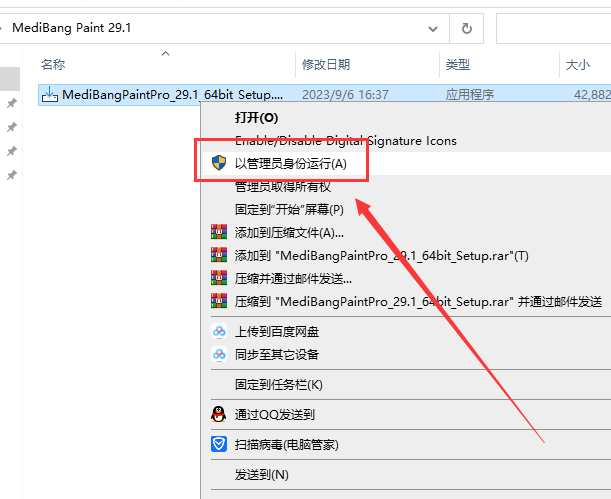611x499 pixels.
Task: Click WinRAR icon beside 添加到压缩文件
Action: pos(219,231)
